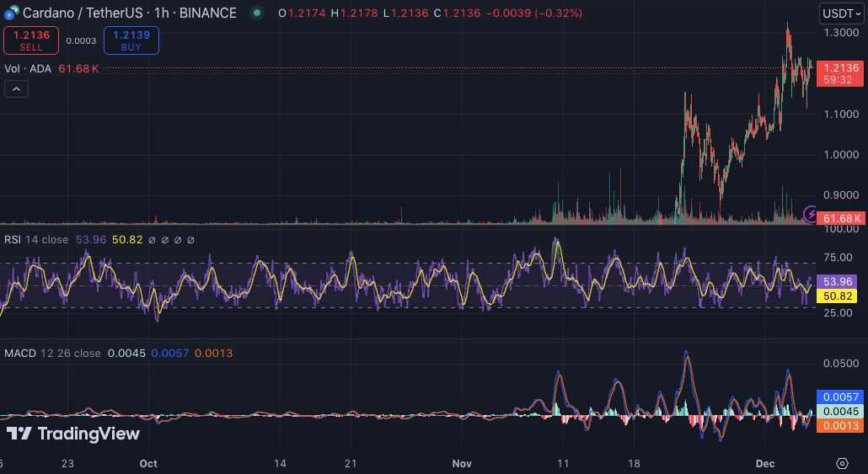Click the purple lightning bolt icon
The height and width of the screenshot is (474, 868).
tap(811, 214)
